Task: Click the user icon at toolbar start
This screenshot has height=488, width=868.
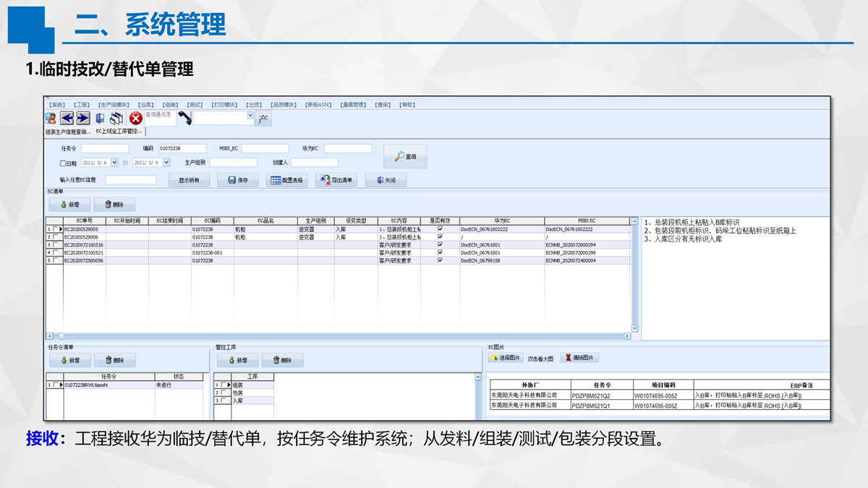Action: point(51,119)
